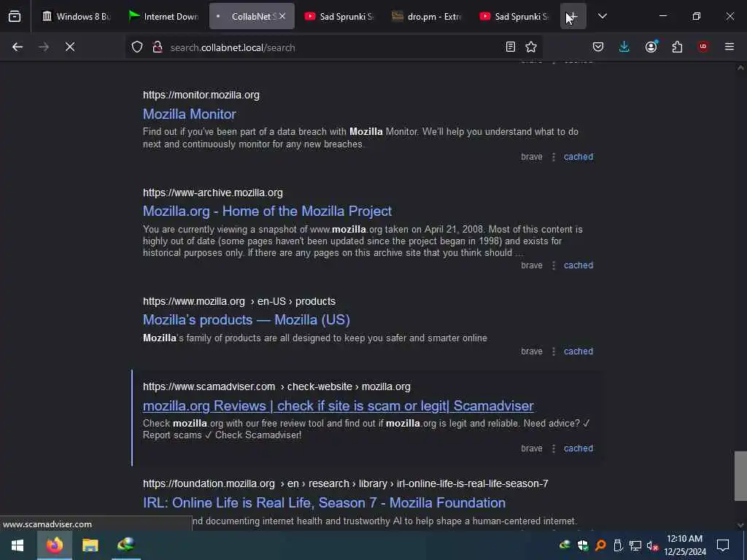View cached copy of archive.mozilla.org result
The width and height of the screenshot is (747, 560).
(578, 265)
